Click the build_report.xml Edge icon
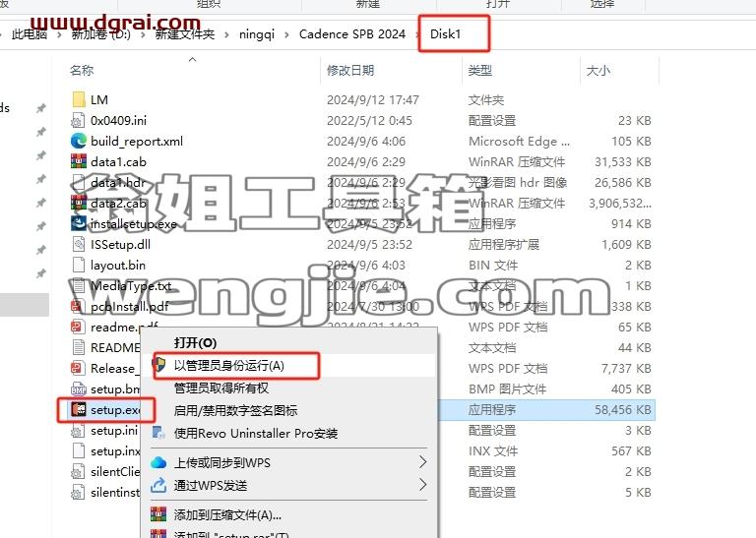The image size is (756, 538). (78, 141)
